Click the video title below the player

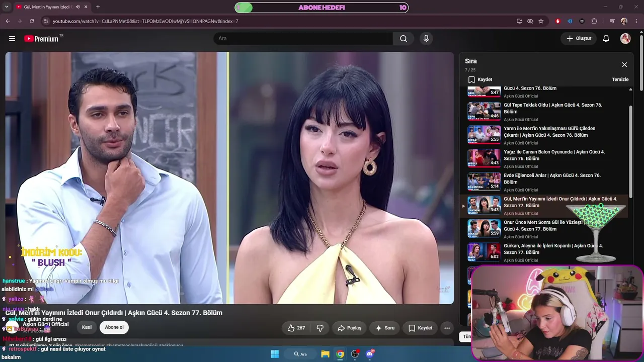[114, 313]
